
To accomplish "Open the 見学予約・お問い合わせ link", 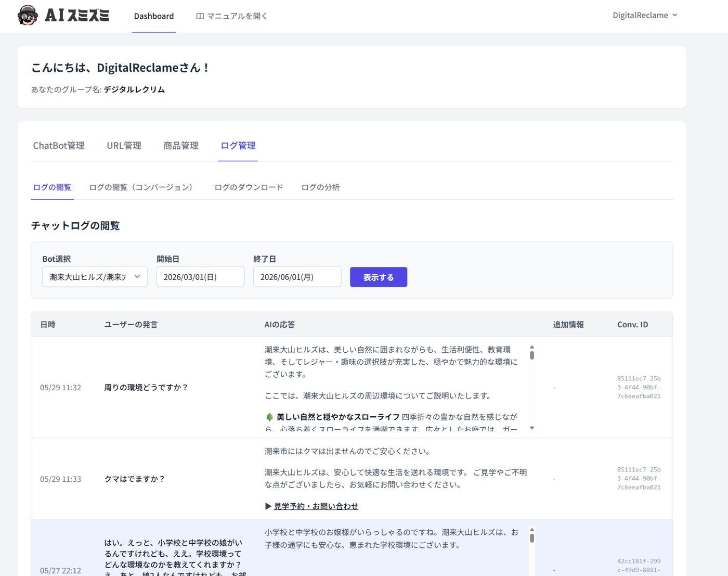I will [x=316, y=506].
